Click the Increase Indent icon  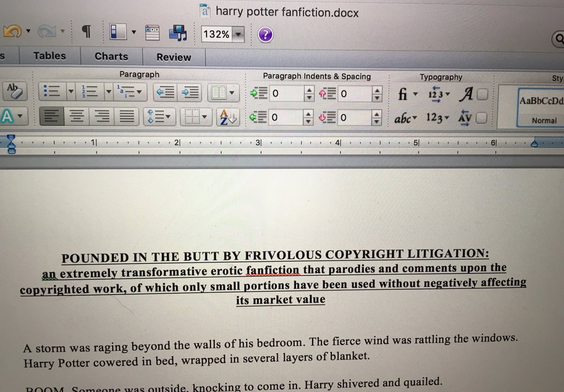coord(190,93)
